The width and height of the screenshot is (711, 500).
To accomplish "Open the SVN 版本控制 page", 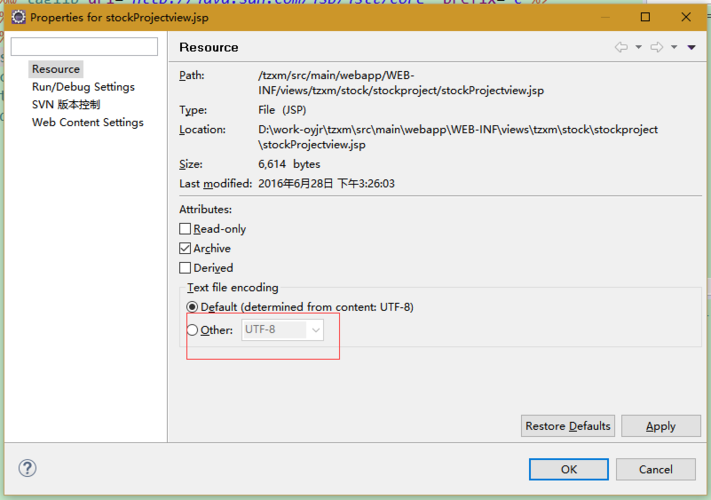I will point(66,104).
